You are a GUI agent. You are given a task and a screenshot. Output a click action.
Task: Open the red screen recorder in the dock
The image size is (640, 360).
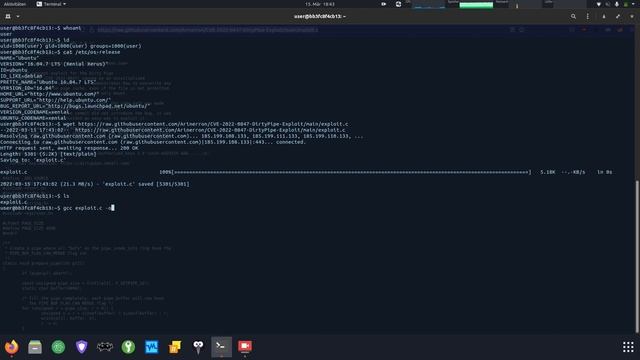[x=245, y=347]
